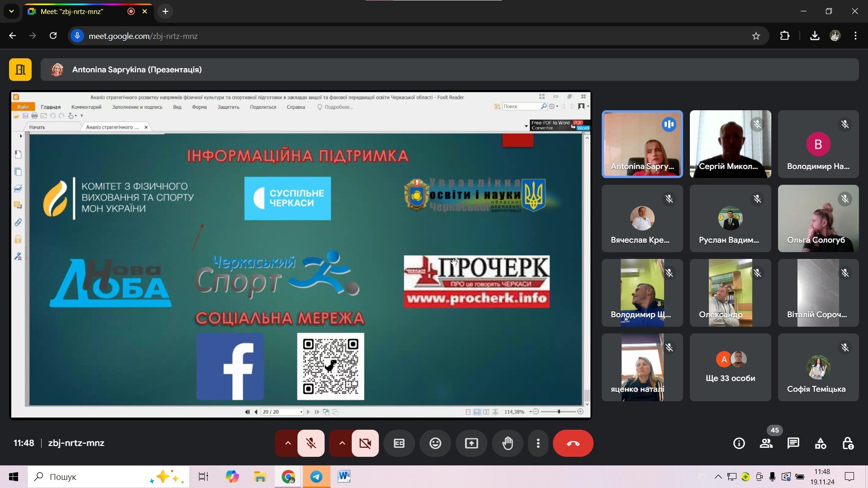Screen dimensions: 868x488
Task: Click the Windows search box Пошук
Action: pos(108,477)
